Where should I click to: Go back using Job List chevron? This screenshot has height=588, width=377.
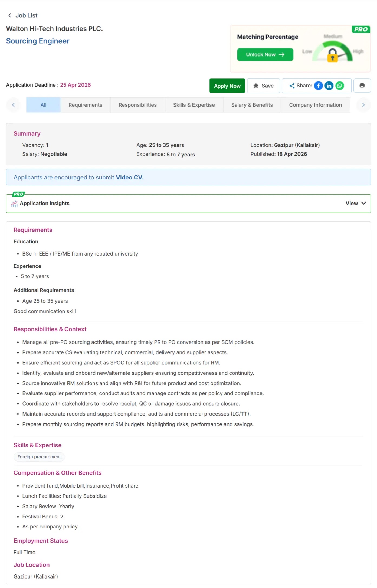click(10, 15)
